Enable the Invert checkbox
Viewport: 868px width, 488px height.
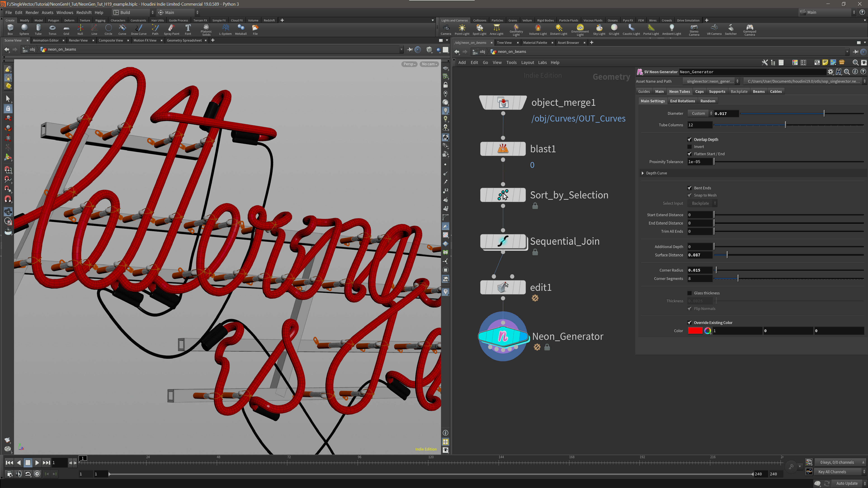click(689, 147)
